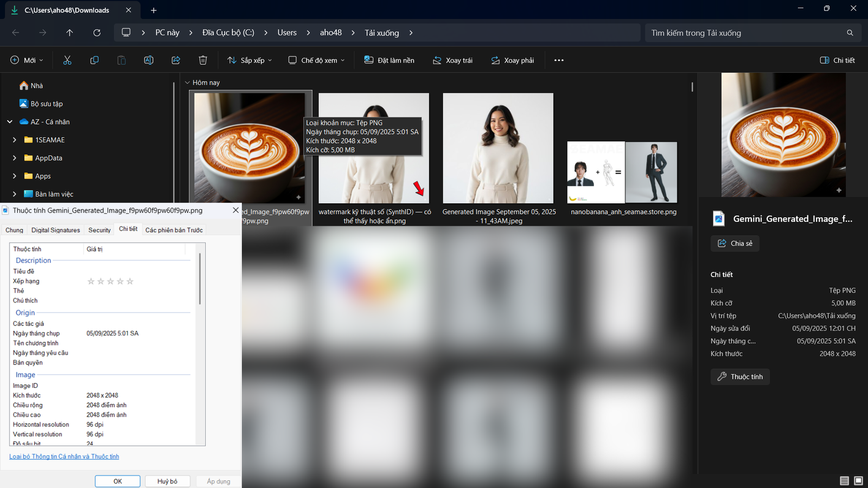Click the Áp dụng apply button
868x488 pixels.
tap(218, 481)
